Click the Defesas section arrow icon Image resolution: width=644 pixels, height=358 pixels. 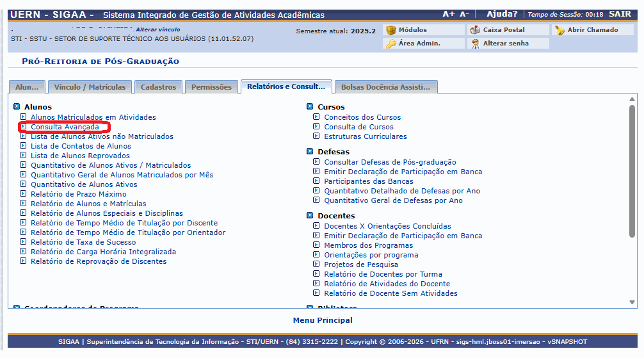point(310,152)
